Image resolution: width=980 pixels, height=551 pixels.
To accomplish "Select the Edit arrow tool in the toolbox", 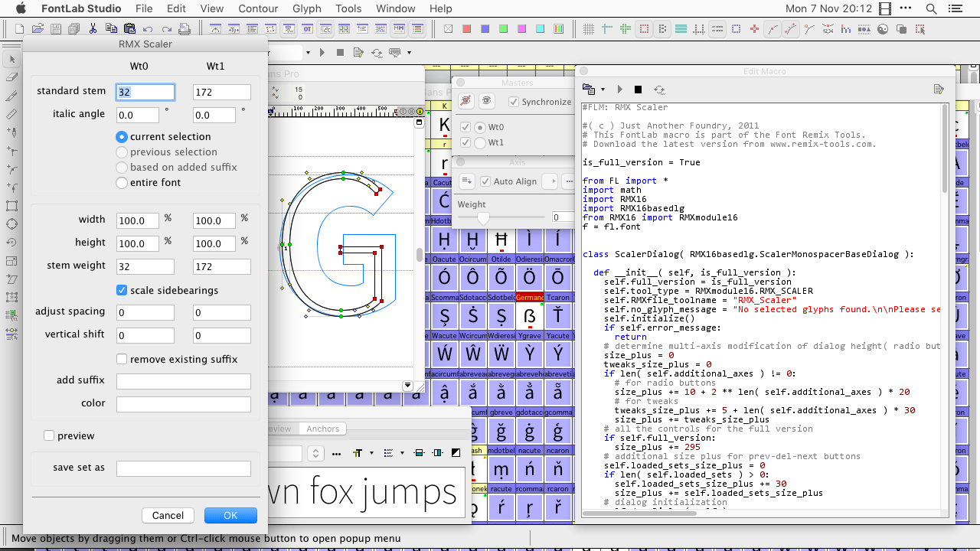I will coord(11,58).
